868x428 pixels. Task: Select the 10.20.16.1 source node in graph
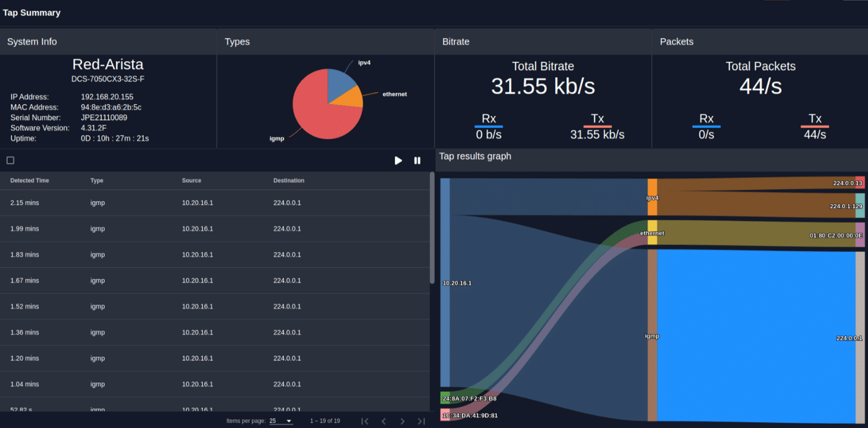point(445,283)
